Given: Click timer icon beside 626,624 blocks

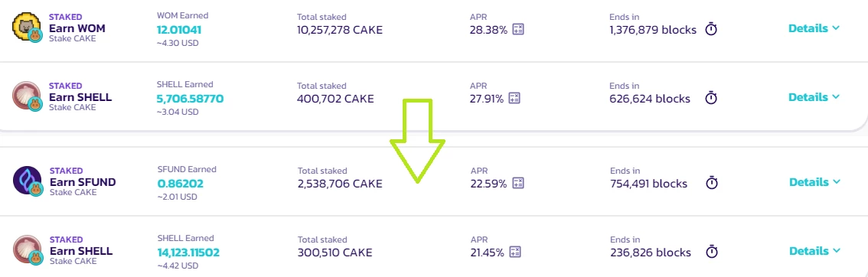Looking at the screenshot, I should tap(711, 99).
